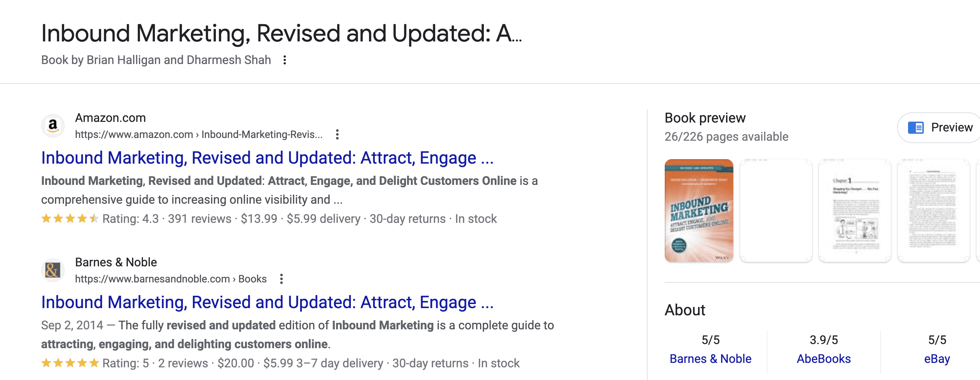Image resolution: width=980 pixels, height=380 pixels.
Task: Open the eBay rating link
Action: (944, 358)
